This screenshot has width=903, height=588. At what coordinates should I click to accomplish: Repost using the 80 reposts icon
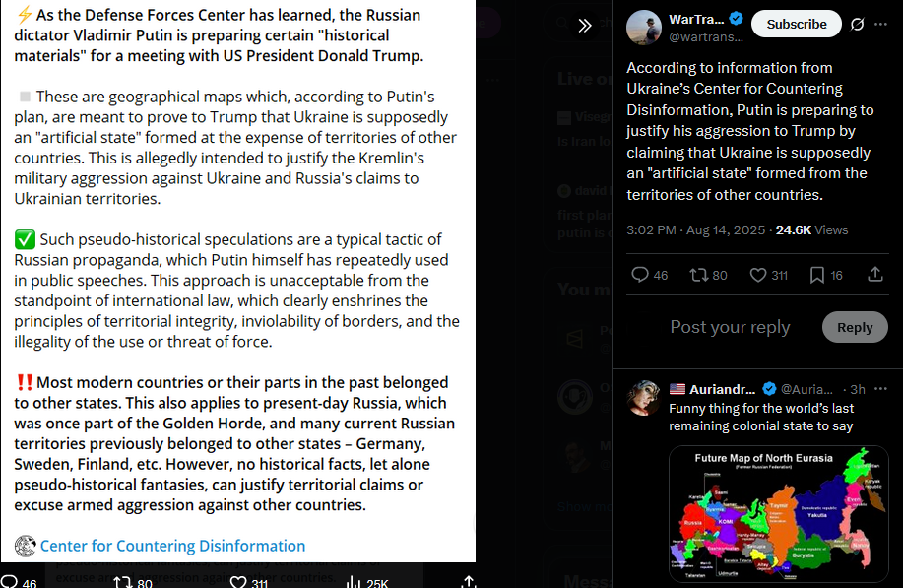(699, 275)
